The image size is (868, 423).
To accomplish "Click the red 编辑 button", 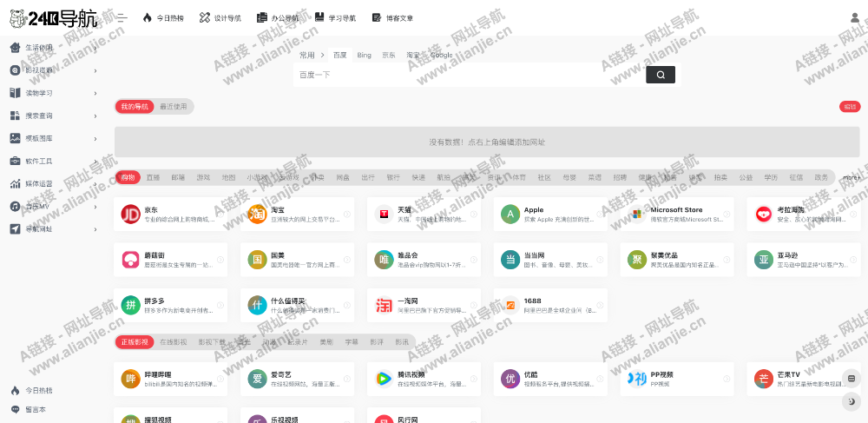I will click(x=850, y=107).
